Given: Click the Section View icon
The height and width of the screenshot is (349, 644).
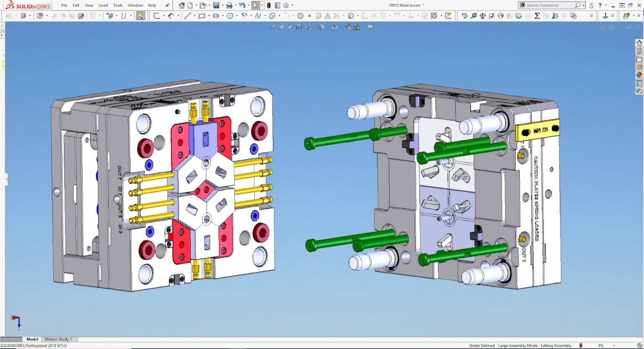Looking at the screenshot, I should (x=299, y=27).
